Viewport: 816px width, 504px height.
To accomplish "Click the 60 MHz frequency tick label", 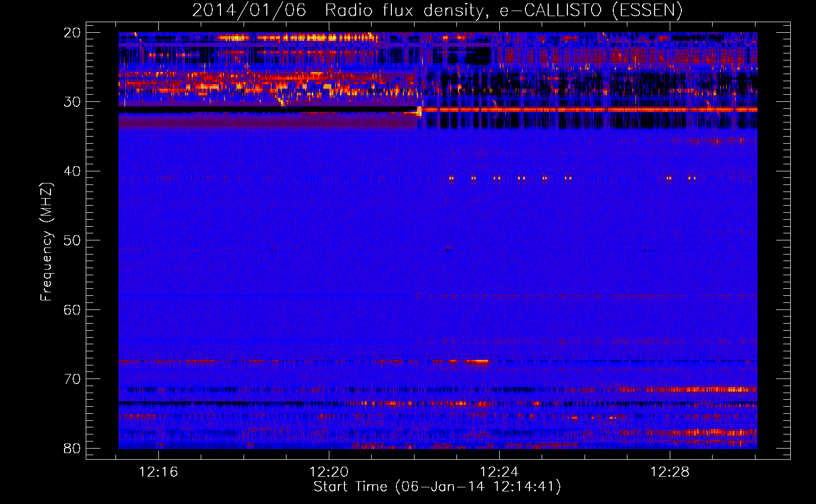I will click(72, 310).
